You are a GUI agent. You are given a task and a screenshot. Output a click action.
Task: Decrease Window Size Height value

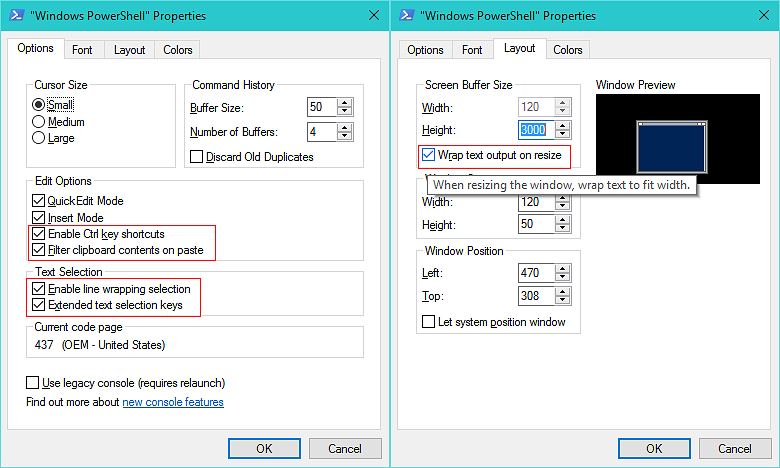(563, 229)
